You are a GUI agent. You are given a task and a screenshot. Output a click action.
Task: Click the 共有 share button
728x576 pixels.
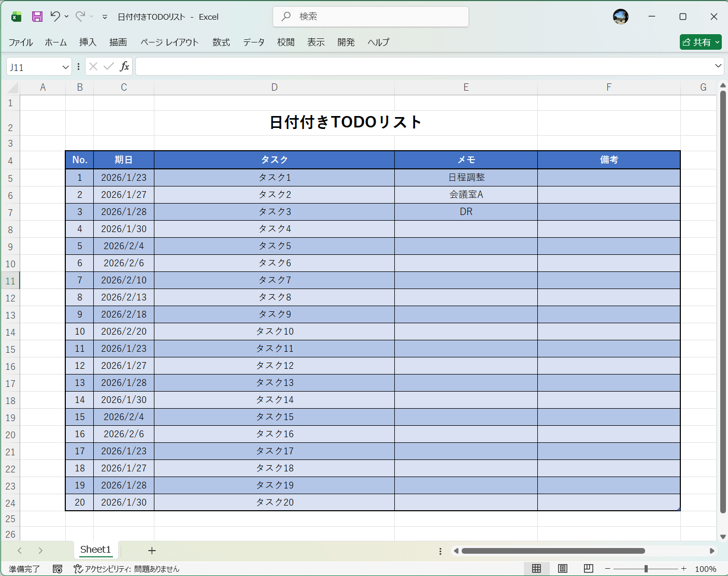coord(701,42)
